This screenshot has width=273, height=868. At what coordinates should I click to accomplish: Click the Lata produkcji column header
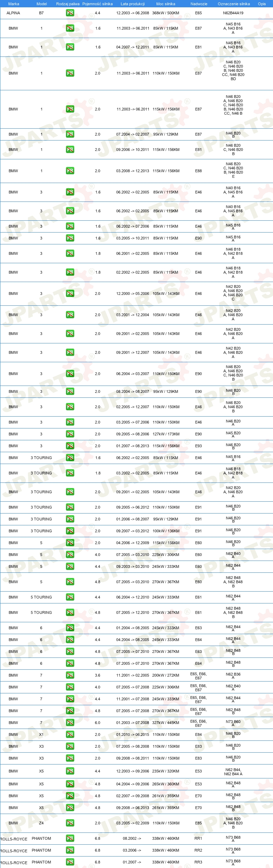click(133, 4)
